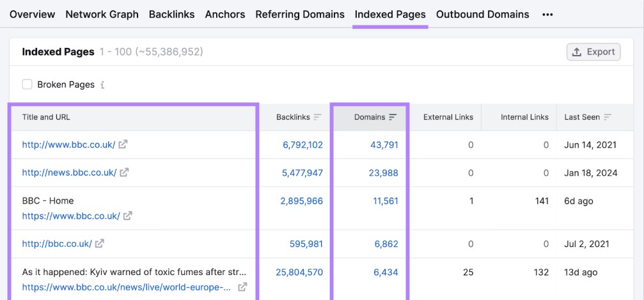This screenshot has width=644, height=300.
Task: Open the http://news.bbc.co.uk/ link
Action: click(x=70, y=173)
